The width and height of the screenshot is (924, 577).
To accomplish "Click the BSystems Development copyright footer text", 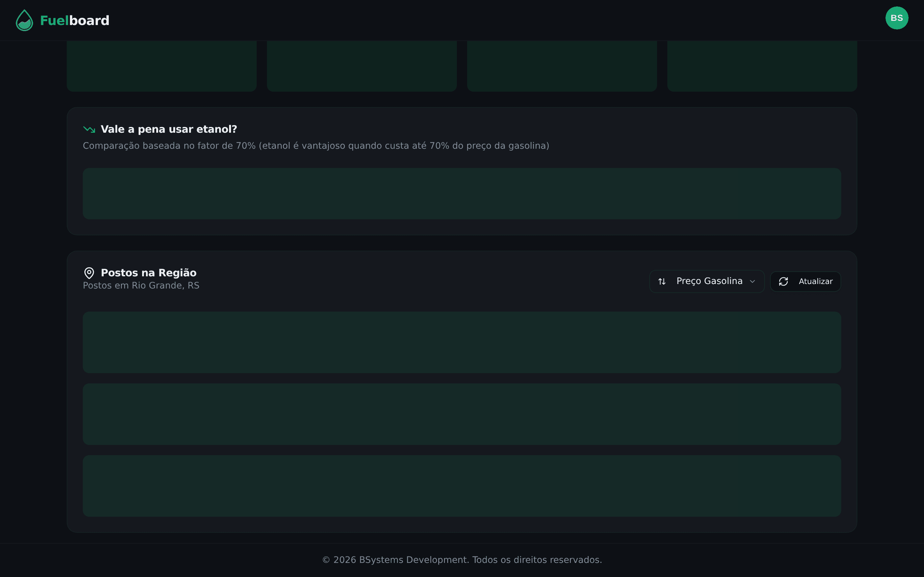I will pos(462,560).
